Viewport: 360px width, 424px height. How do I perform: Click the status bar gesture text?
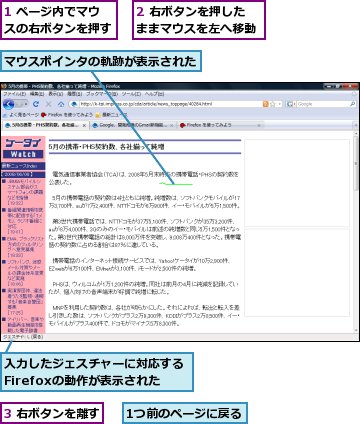point(23,337)
